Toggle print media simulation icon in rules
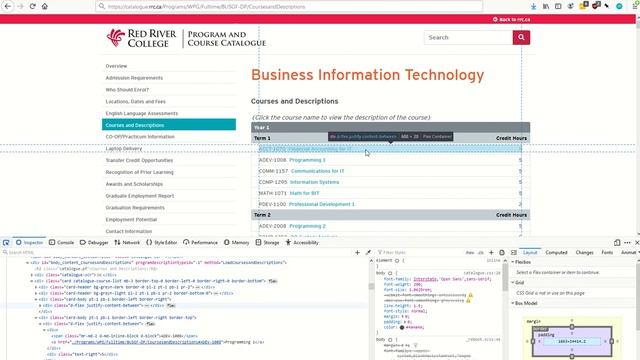The image size is (640, 360). pos(502,253)
